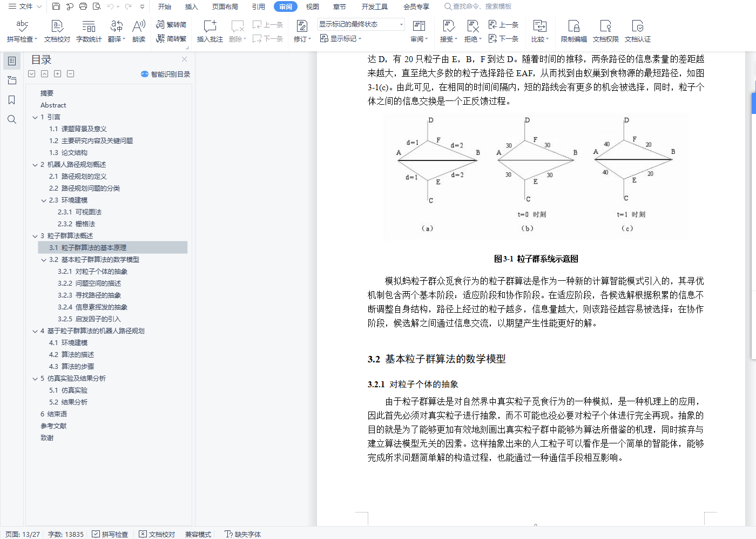The image size is (756, 539).
Task: Collapse '3.2 基本粒子群算法的数学模型' subsection
Action: (x=44, y=260)
